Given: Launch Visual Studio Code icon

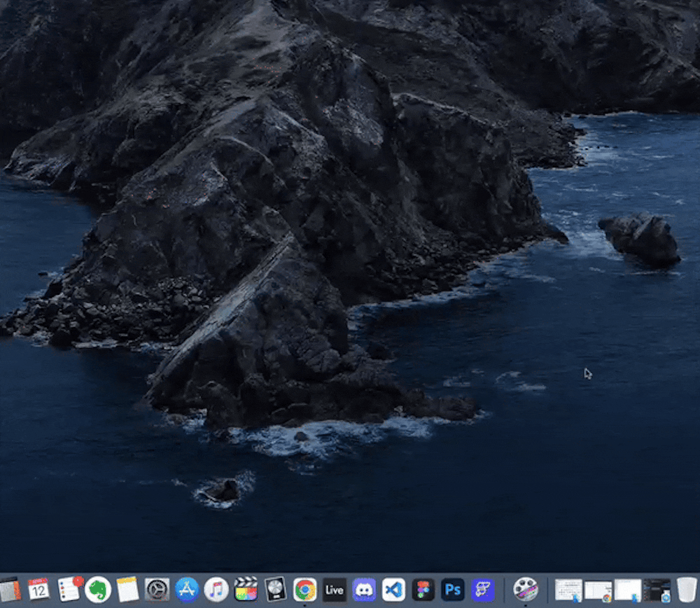Looking at the screenshot, I should tap(393, 590).
